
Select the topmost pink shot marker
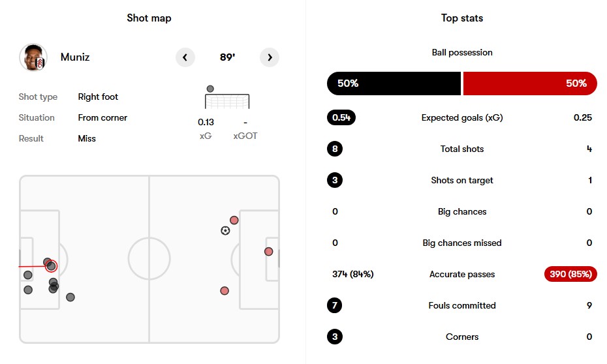234,220
